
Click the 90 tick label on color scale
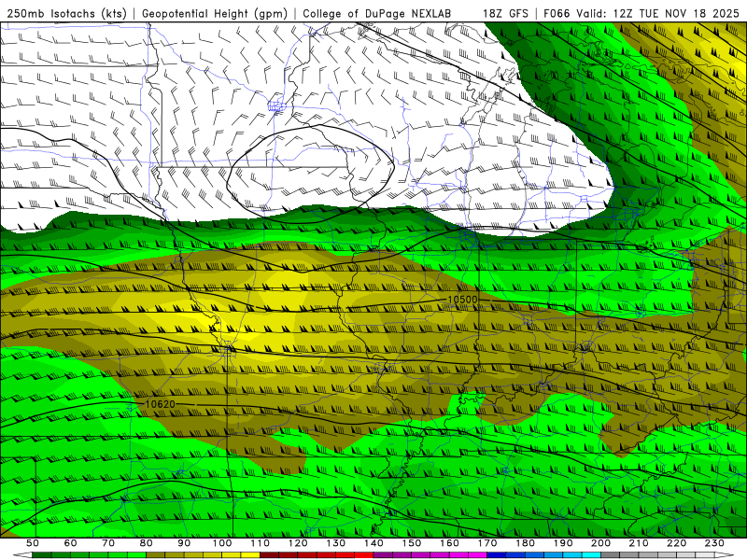(x=184, y=543)
